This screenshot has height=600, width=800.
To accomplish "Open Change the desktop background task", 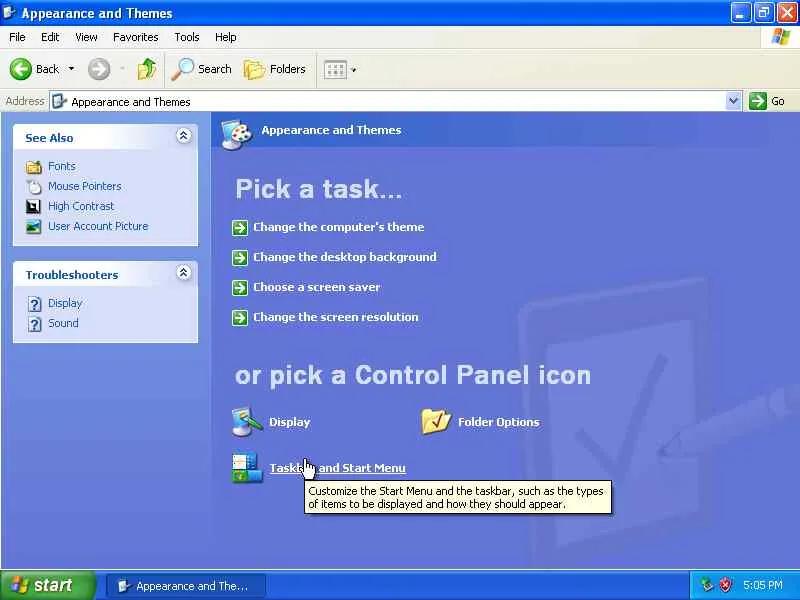I will pos(345,257).
